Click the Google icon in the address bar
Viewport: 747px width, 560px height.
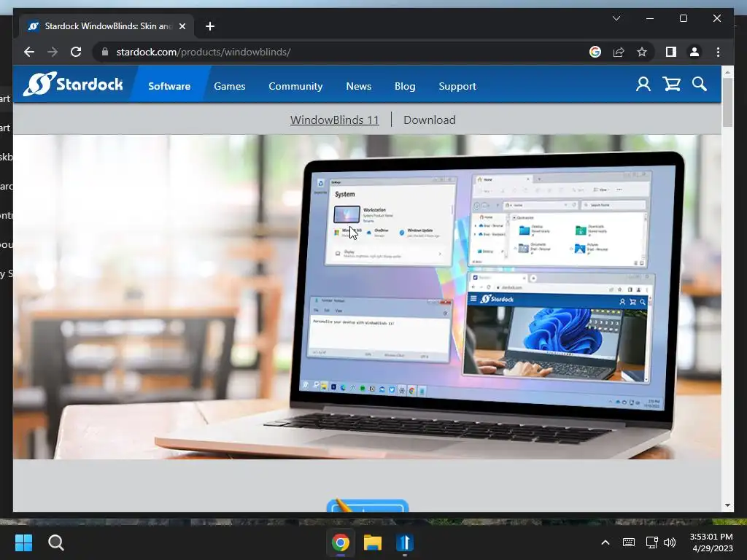tap(595, 52)
